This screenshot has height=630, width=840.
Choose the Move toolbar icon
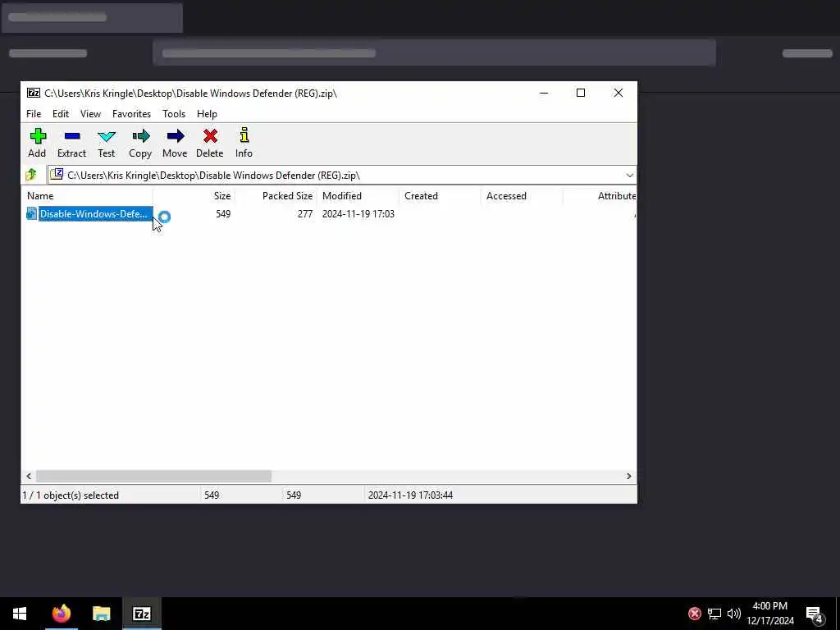176,136
